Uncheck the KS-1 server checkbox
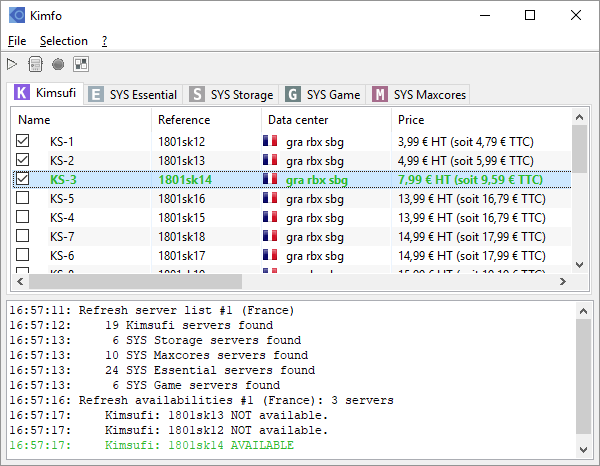 coord(23,142)
